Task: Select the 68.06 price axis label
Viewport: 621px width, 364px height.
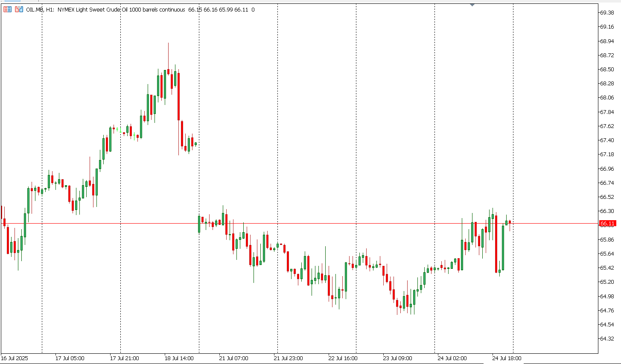Action: [x=607, y=97]
